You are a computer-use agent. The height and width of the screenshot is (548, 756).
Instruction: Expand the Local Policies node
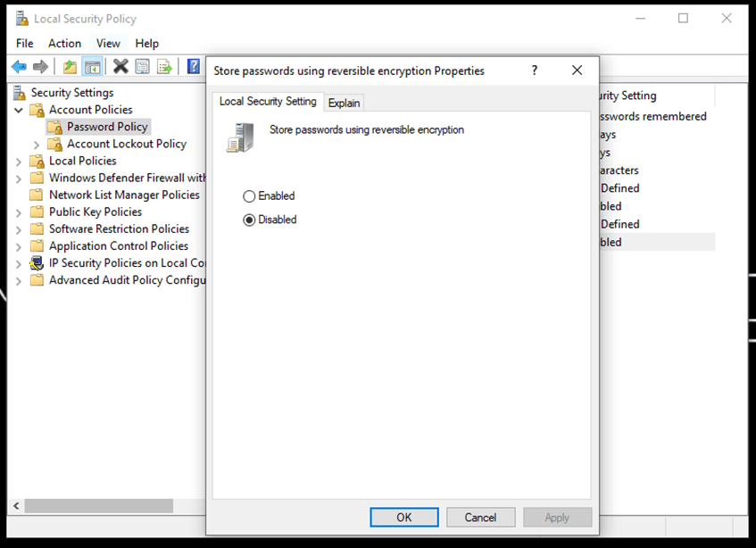pyautogui.click(x=20, y=161)
